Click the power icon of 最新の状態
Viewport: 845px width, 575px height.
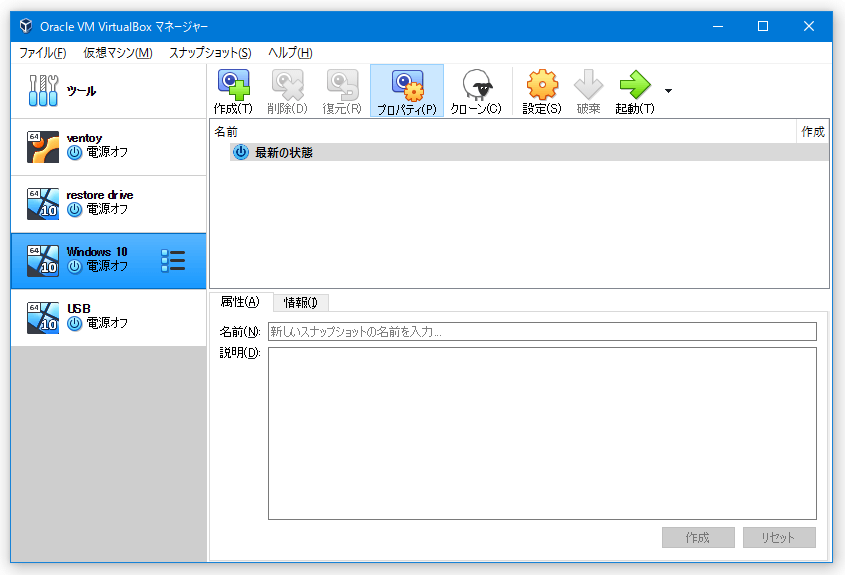(x=241, y=153)
